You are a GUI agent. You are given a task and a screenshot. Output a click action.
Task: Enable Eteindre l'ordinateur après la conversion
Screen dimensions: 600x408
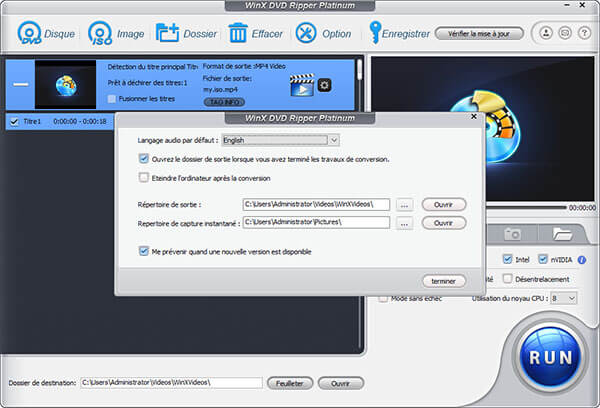point(145,178)
